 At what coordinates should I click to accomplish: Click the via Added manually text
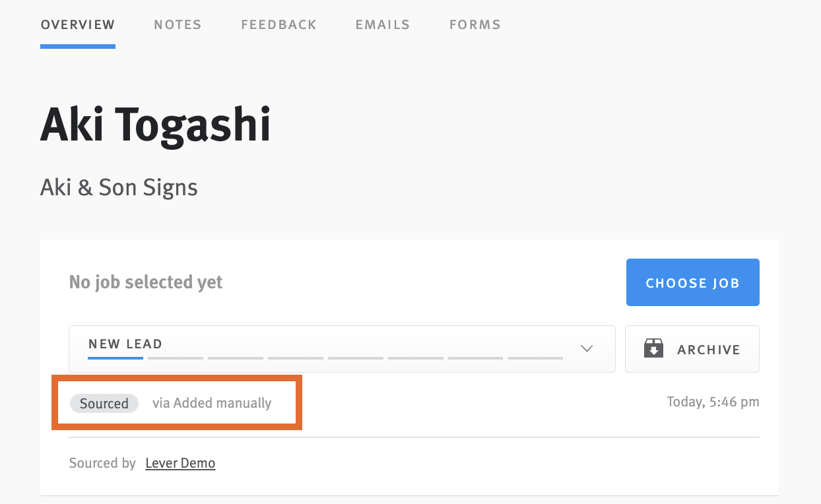(x=212, y=402)
